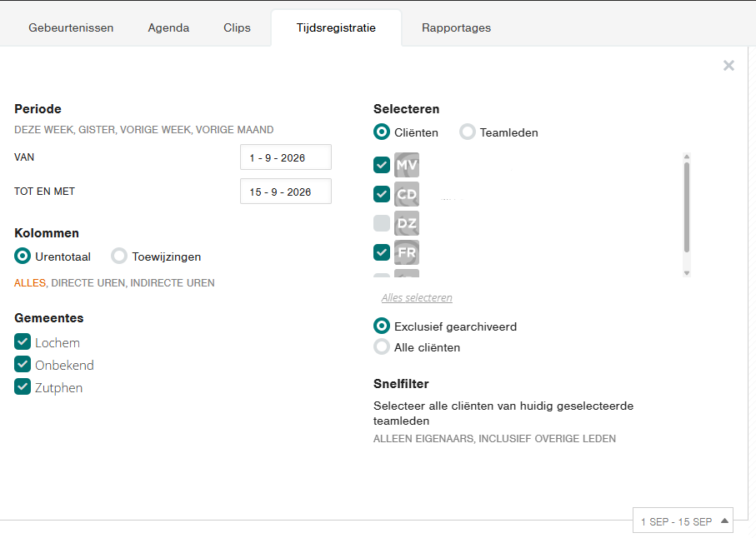The width and height of the screenshot is (756, 538).
Task: Uncheck the Lochem gemeente checkbox
Action: point(23,341)
